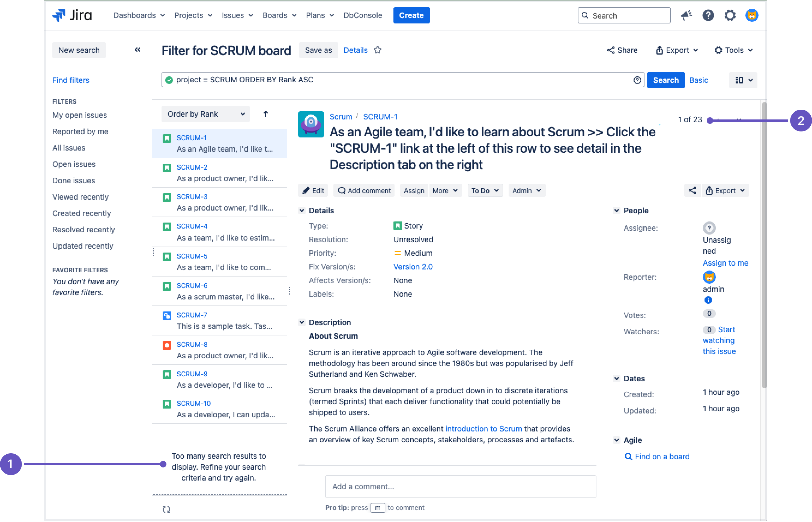Open JQL syntax help icon in query field
Screen dimensions: 812x522
[637, 80]
